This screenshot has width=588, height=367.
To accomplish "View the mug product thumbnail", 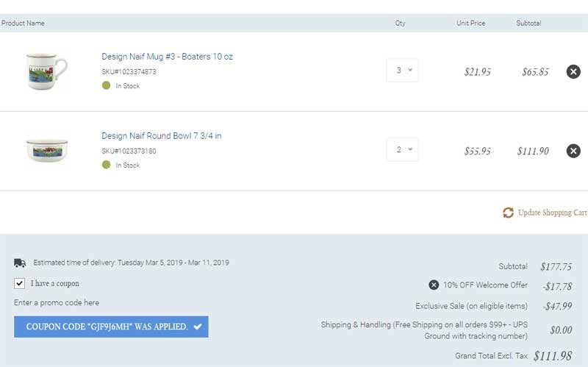I will point(46,71).
